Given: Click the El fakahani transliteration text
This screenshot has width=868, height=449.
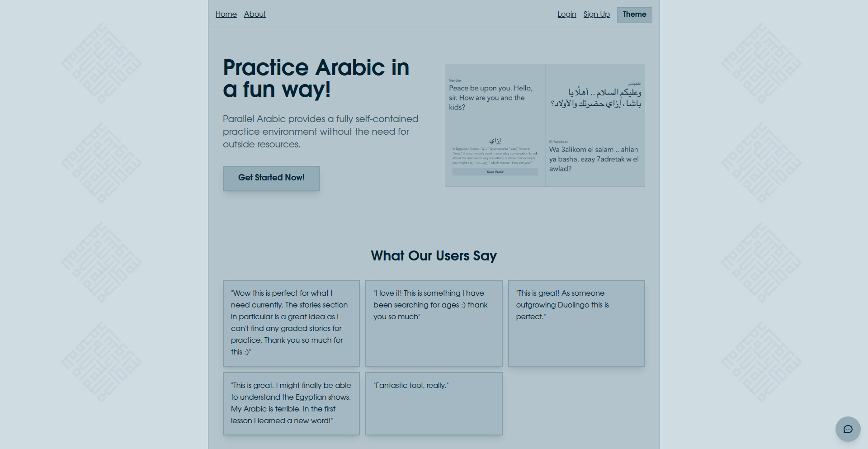Looking at the screenshot, I should click(x=594, y=159).
